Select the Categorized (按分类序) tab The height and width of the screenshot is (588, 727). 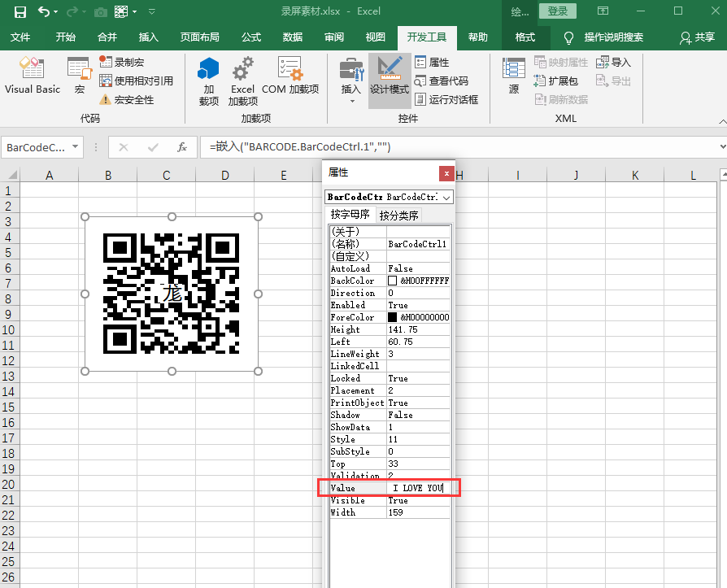point(398,215)
